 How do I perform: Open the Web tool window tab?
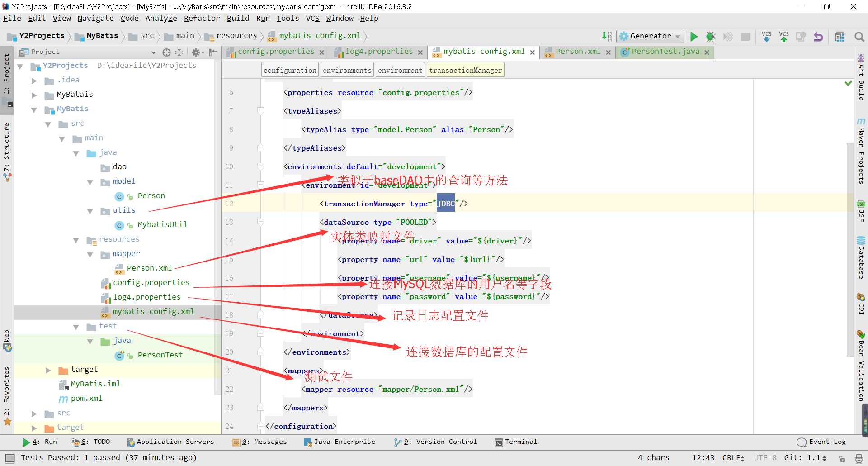7,341
